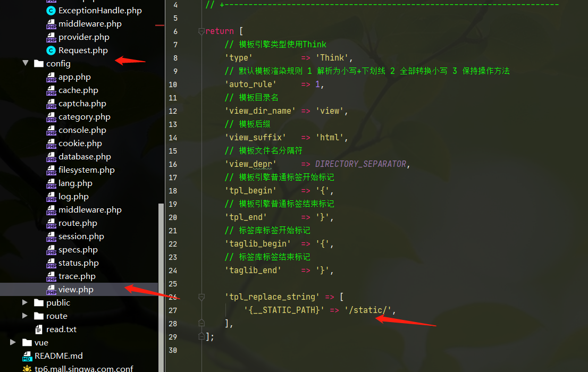Click the session.php file icon
This screenshot has height=372, width=588.
coord(51,236)
